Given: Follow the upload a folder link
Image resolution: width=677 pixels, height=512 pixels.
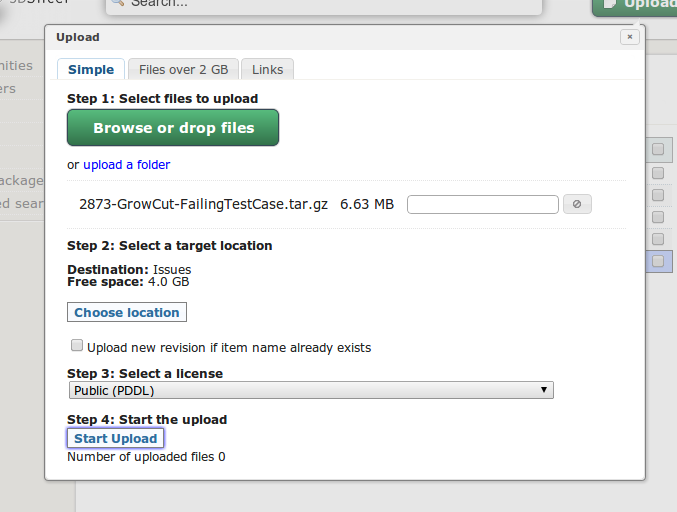Looking at the screenshot, I should pyautogui.click(x=126, y=165).
